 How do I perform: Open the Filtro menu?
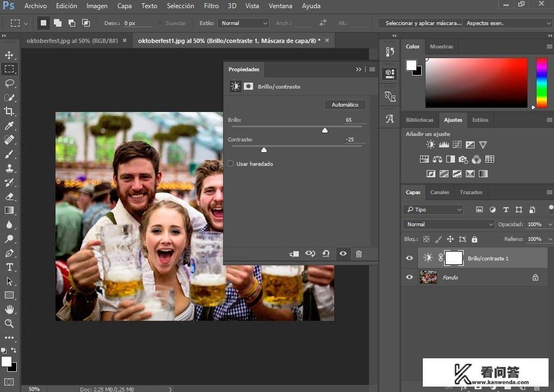[211, 6]
